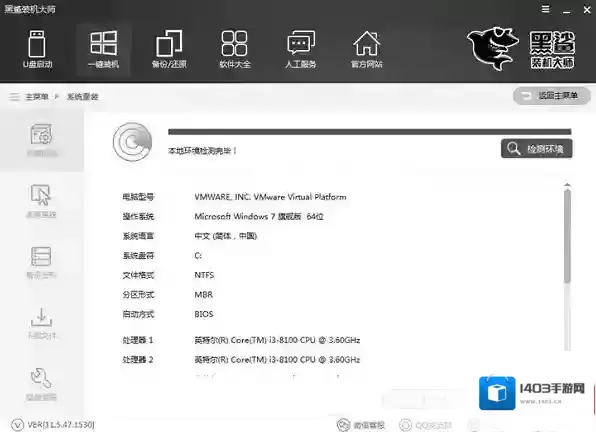Viewport: 596px width, 432px height.
Task: Open the 软件大全 software collection section
Action: 235,49
